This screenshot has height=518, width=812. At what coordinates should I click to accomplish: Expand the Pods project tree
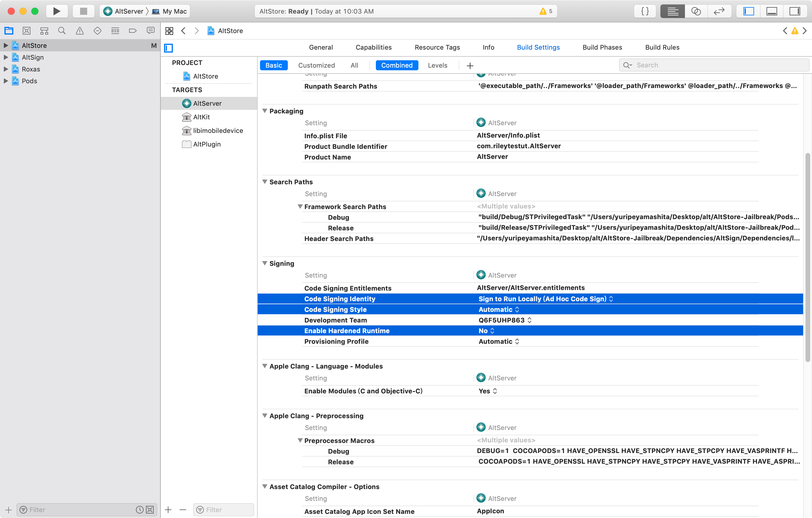(6, 81)
